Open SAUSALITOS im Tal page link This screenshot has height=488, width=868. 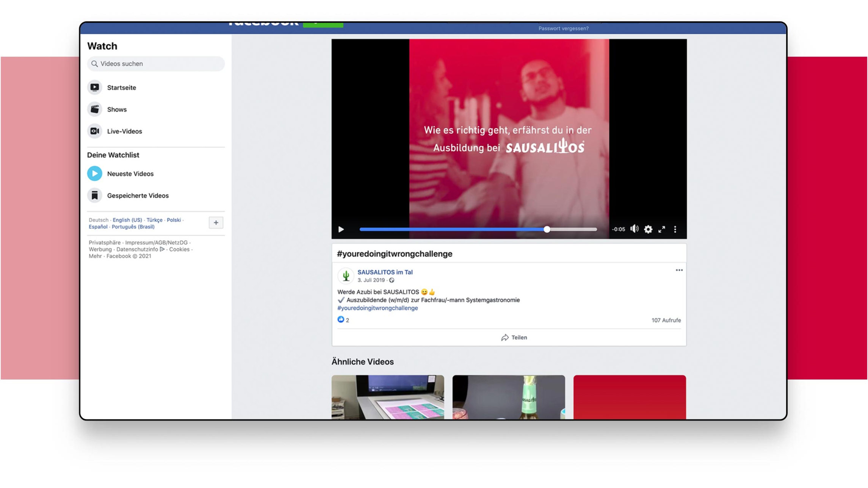385,272
